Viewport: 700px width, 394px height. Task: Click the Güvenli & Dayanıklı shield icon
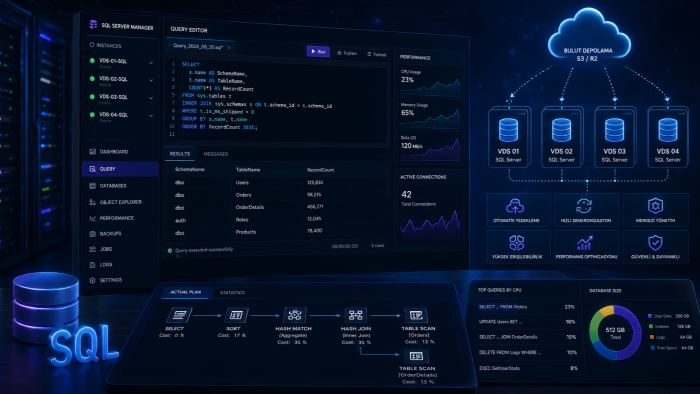(x=655, y=243)
